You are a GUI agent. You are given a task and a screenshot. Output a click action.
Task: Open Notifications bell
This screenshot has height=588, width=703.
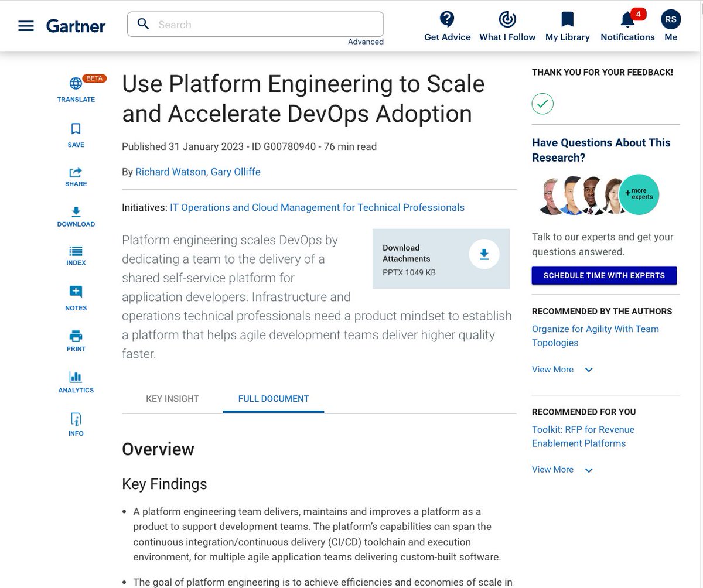[x=627, y=27]
